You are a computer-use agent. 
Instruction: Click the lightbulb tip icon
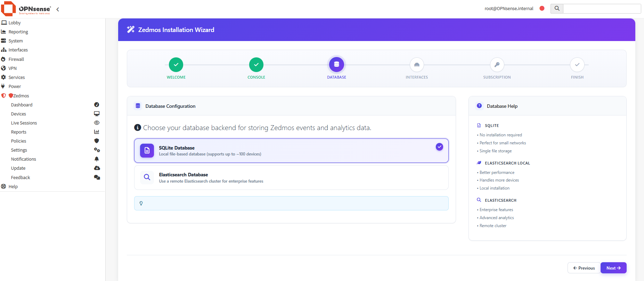[x=141, y=203]
